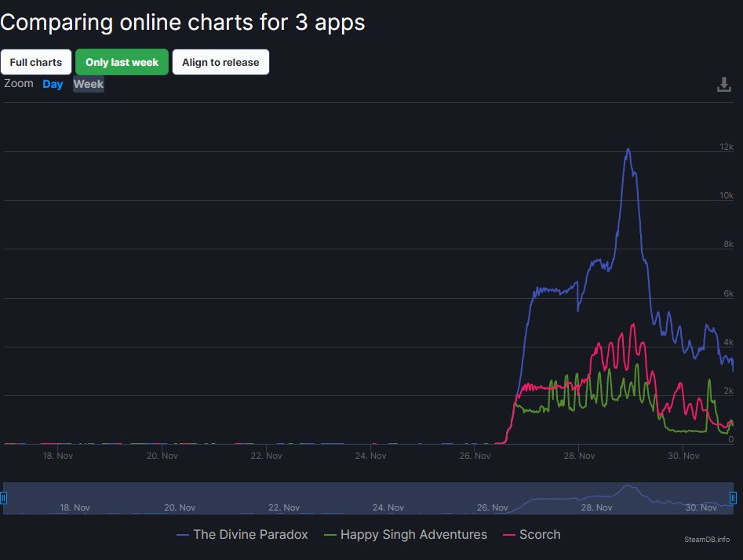Click the 6k y-axis label
Screen dimensions: 743x560
728,293
